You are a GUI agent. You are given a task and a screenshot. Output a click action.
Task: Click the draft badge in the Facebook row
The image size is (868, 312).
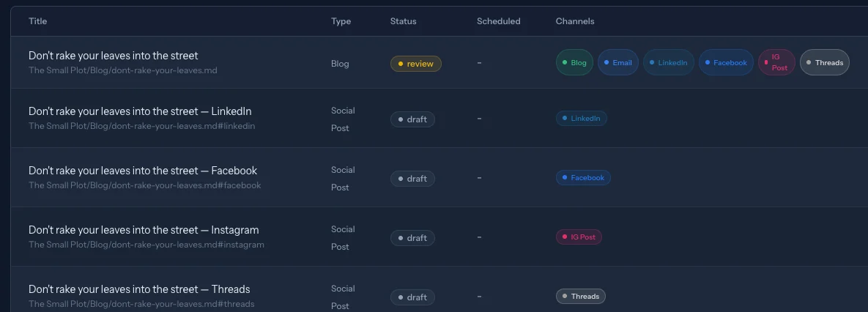pos(412,179)
